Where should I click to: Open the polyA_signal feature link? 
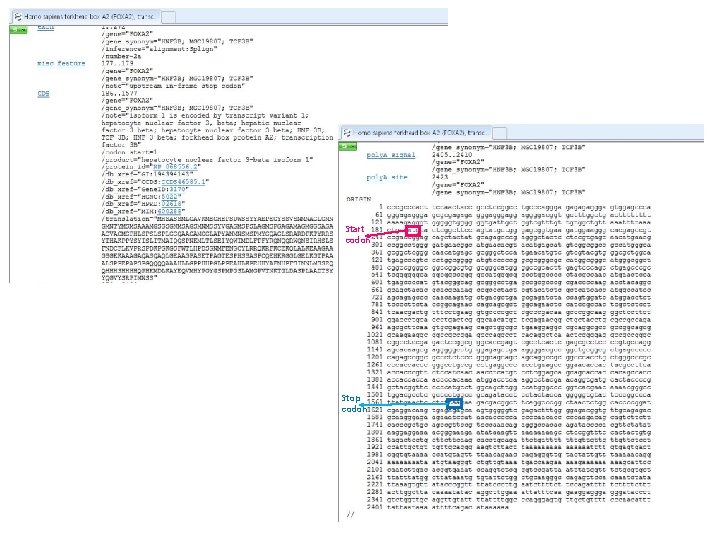pyautogui.click(x=391, y=155)
